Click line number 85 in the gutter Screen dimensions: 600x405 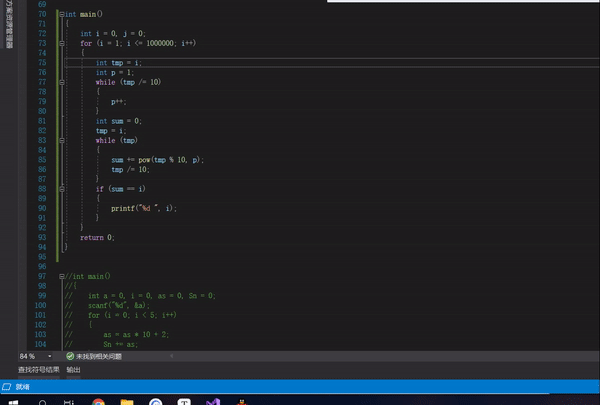tap(42, 160)
